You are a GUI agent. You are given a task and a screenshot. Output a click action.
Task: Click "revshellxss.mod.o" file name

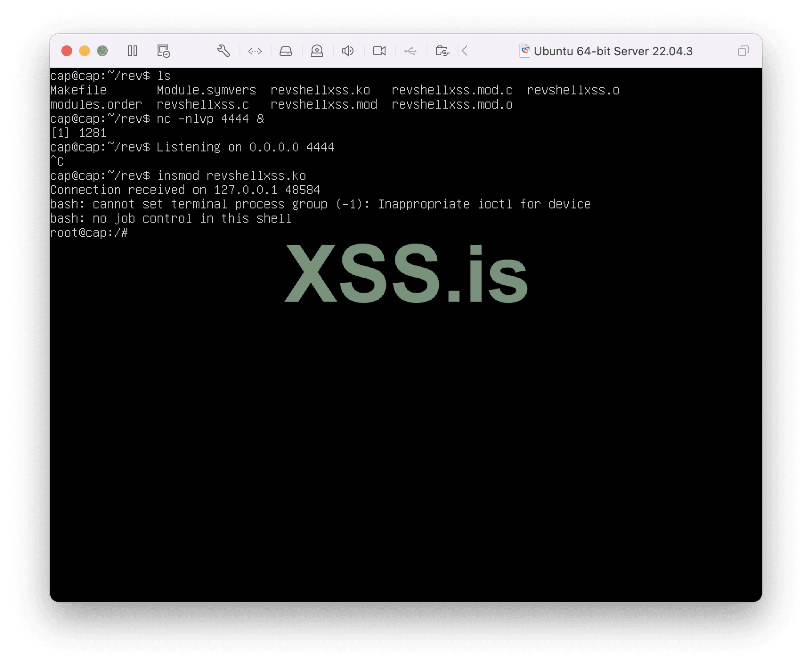coord(452,105)
